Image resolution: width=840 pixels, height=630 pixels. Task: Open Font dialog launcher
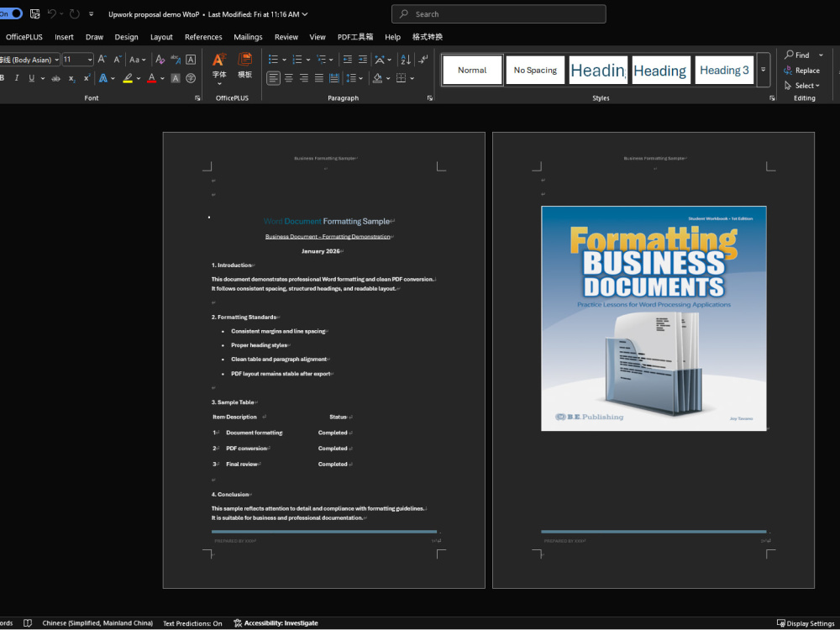click(x=197, y=98)
